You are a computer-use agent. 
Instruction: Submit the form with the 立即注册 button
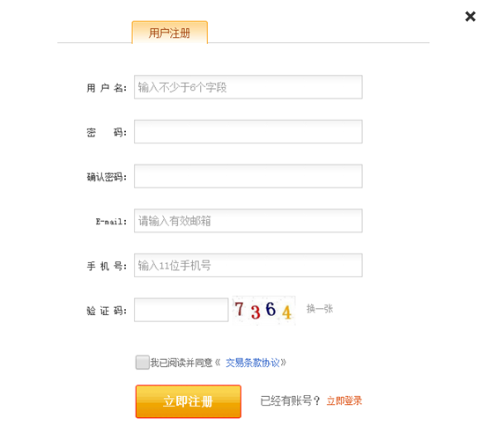click(189, 401)
